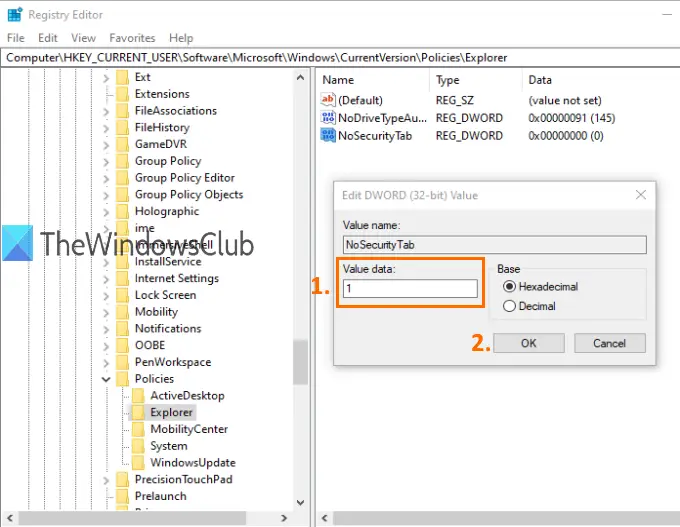Select the InstallService key
680x527 pixels.
[x=168, y=262]
